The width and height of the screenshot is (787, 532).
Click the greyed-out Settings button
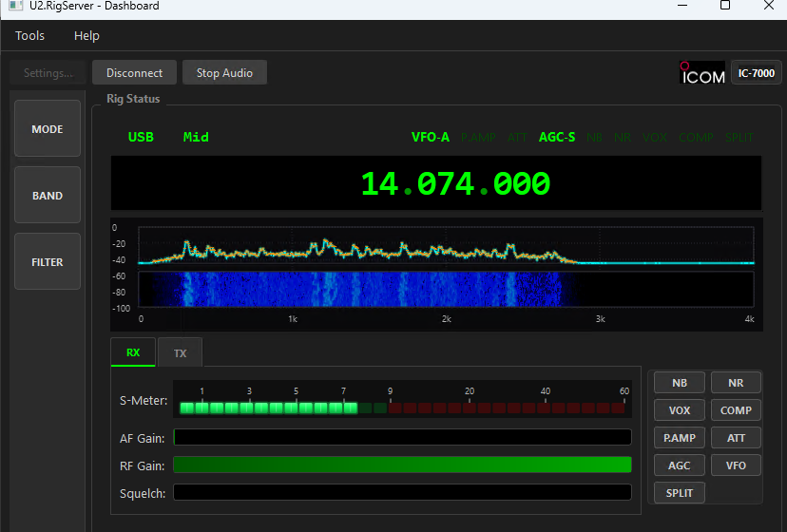[48, 73]
